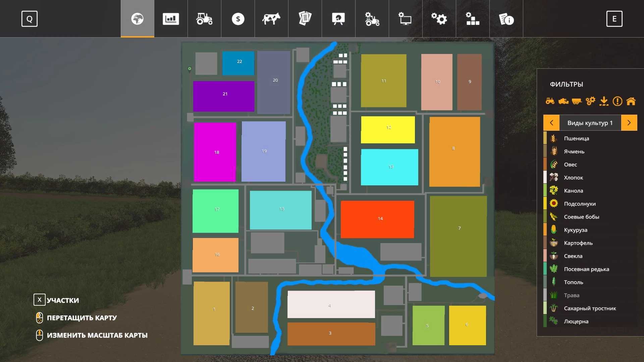This screenshot has height=362, width=644.
Task: Open the finances dollar icon tab
Action: tap(238, 19)
